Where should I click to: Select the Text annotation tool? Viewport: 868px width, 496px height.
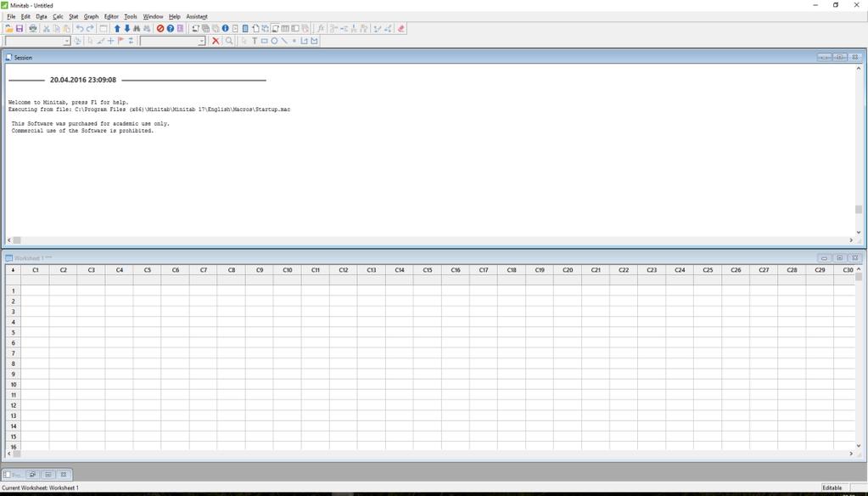click(255, 41)
